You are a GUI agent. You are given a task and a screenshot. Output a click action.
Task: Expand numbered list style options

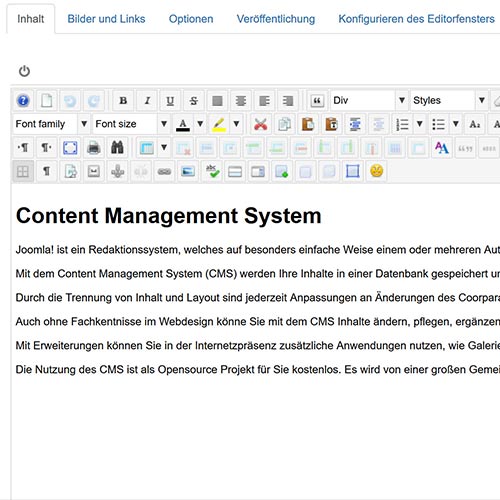(420, 124)
